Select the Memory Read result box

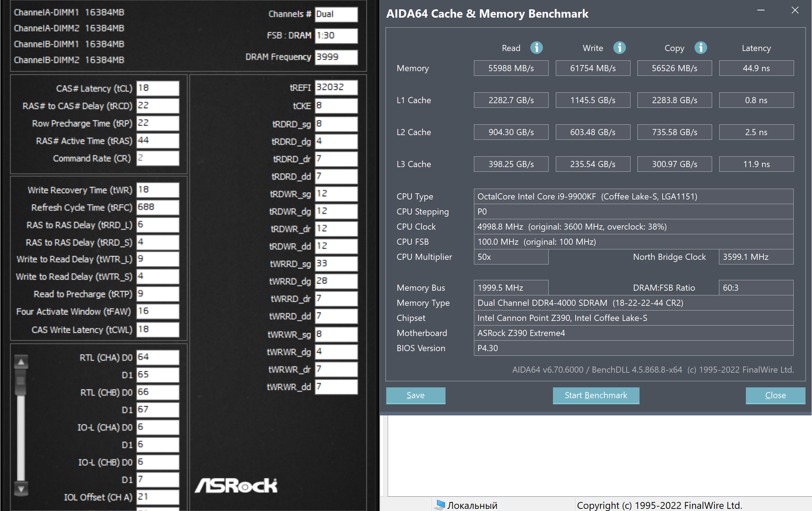tap(511, 68)
